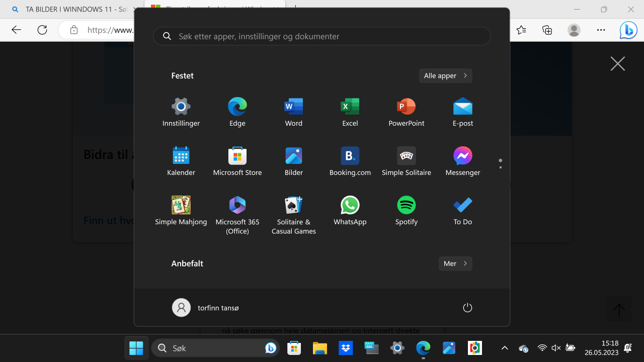Open Word from pinned apps
This screenshot has height=362, width=644.
pyautogui.click(x=294, y=112)
